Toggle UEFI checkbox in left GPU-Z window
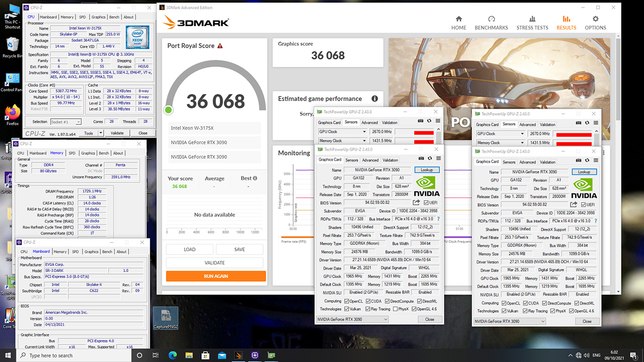 [x=426, y=203]
